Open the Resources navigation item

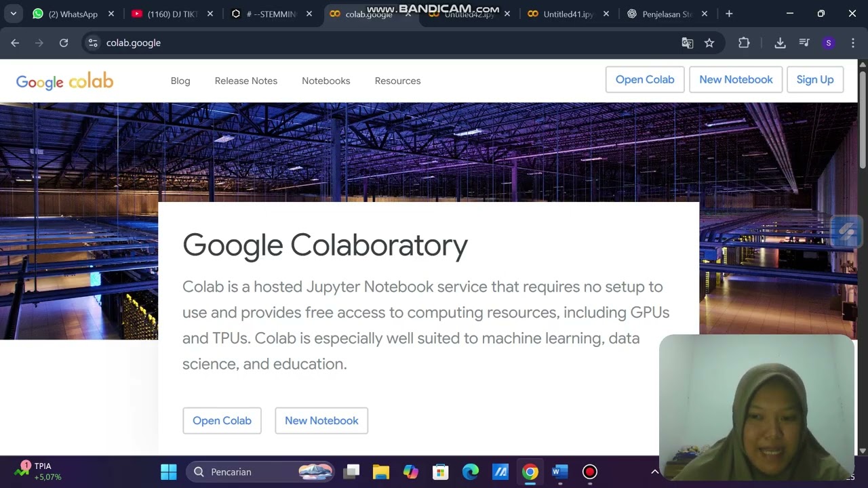click(x=397, y=81)
